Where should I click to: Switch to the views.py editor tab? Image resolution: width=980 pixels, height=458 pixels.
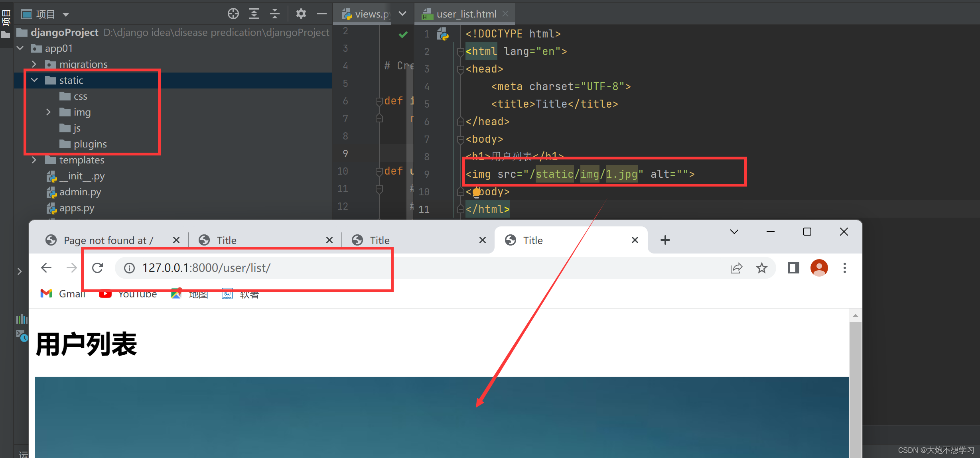pyautogui.click(x=366, y=14)
